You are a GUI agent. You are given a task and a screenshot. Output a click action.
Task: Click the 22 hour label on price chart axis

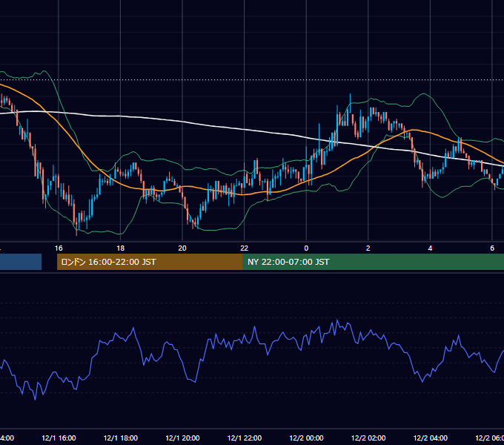pyautogui.click(x=245, y=248)
